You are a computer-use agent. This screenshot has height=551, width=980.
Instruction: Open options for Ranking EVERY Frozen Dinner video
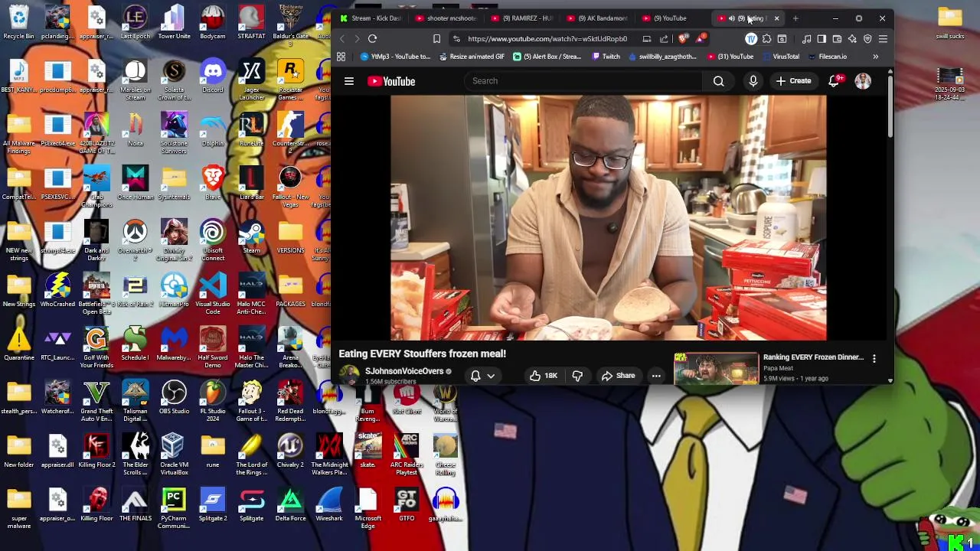(x=874, y=358)
